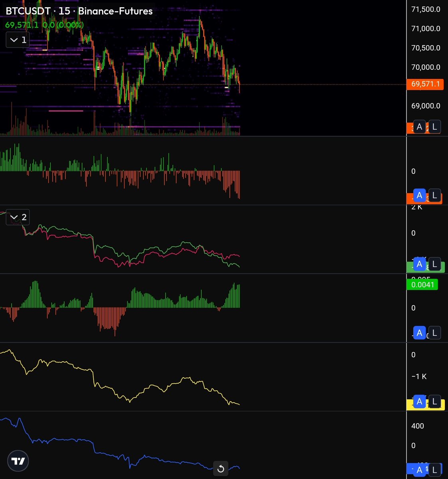Click the green 0.0041 value label

(x=422, y=284)
